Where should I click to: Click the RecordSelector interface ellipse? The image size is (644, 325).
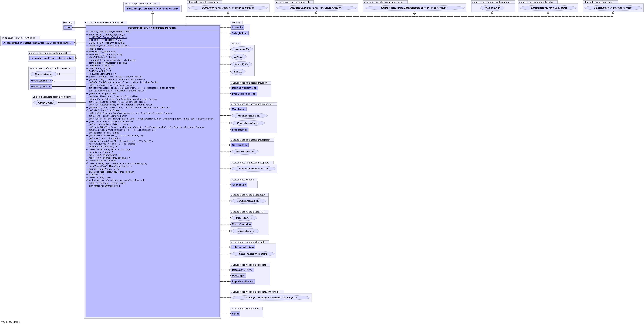coord(245,152)
